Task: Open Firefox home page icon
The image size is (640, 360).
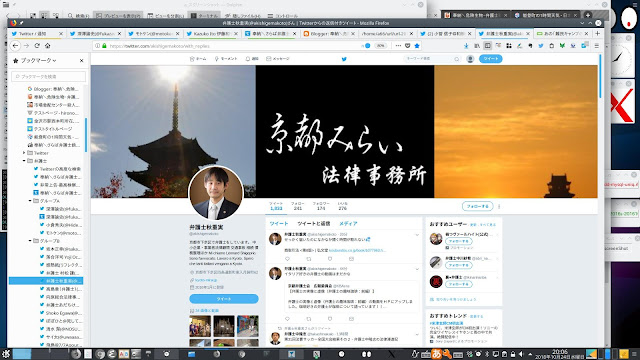Action: [x=48, y=46]
